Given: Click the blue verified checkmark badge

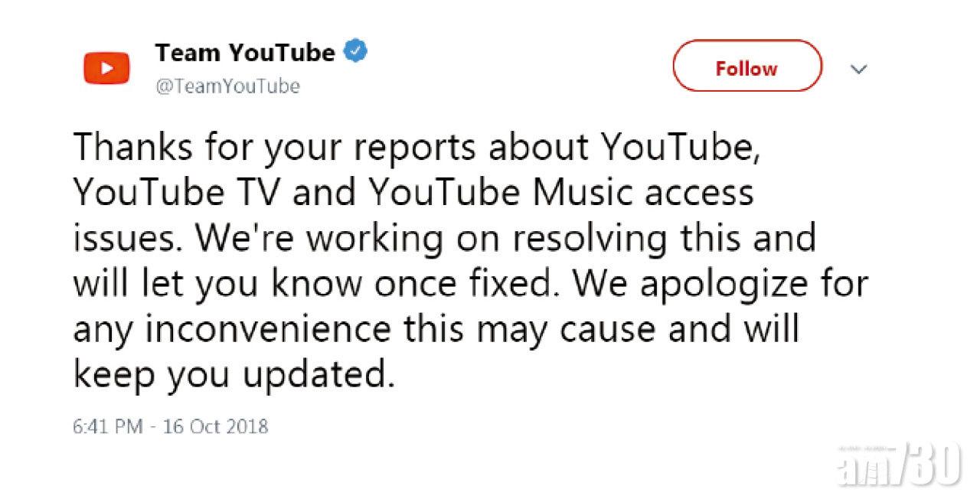Looking at the screenshot, I should point(354,52).
